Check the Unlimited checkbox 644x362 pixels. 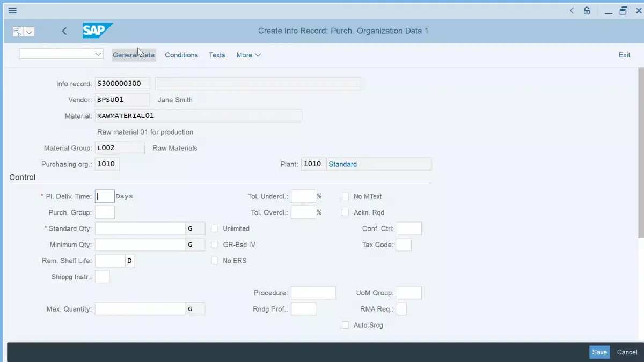215,228
